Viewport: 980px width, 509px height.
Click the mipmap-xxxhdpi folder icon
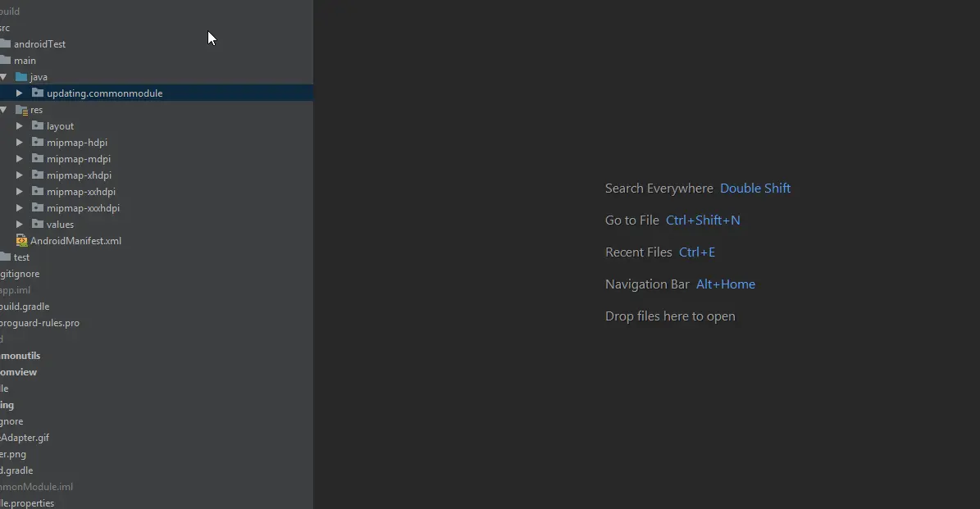click(38, 207)
